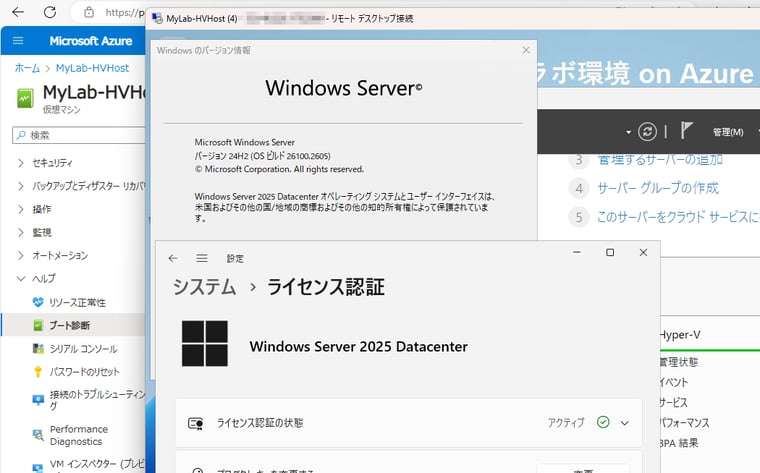The width and height of the screenshot is (760, 473).
Task: Open Performance Diagnostics menu item
Action: 79,435
